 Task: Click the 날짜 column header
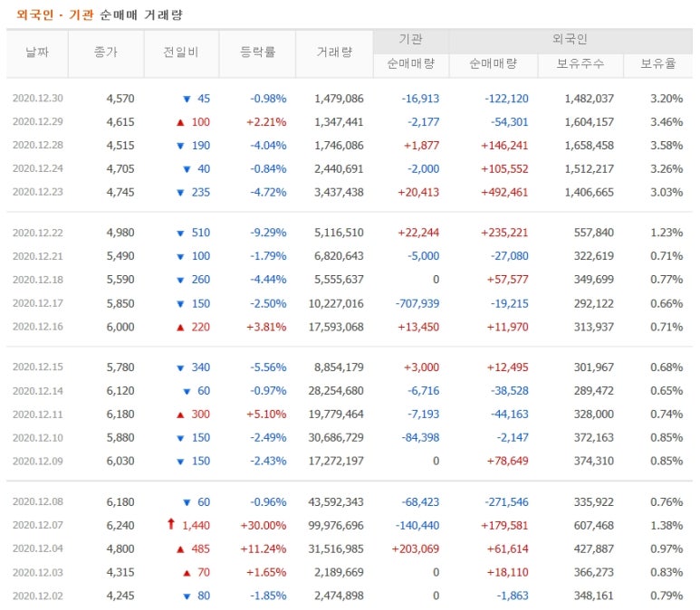37,52
